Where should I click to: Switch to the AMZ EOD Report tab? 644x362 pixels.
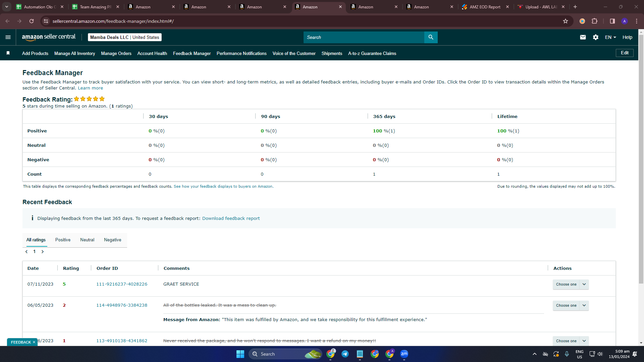click(485, 7)
